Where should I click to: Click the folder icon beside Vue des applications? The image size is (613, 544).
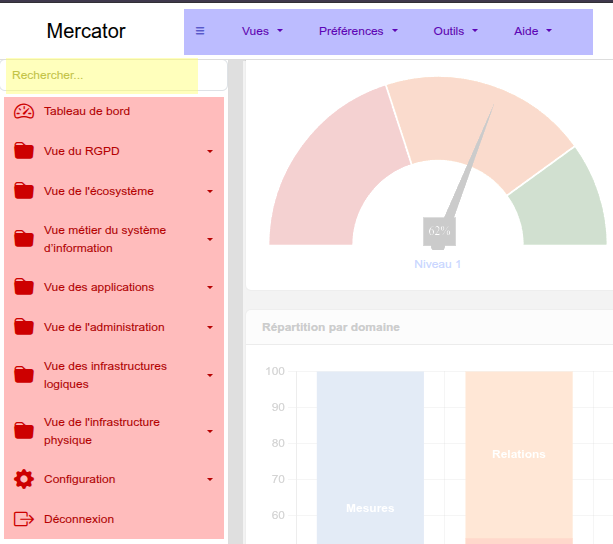point(24,287)
